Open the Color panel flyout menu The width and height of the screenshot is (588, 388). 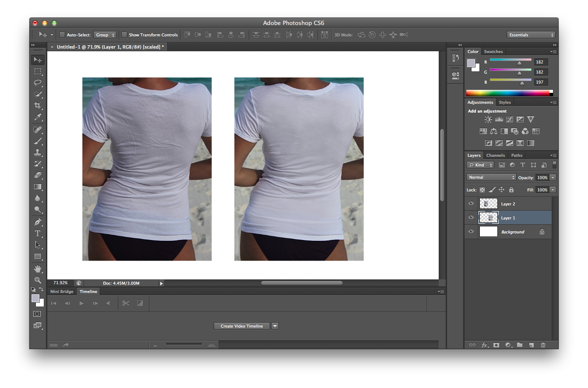coord(553,52)
